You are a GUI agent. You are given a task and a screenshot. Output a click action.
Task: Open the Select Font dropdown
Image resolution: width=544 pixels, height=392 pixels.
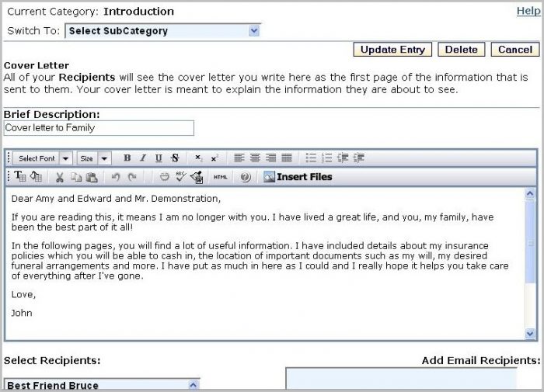tap(42, 158)
